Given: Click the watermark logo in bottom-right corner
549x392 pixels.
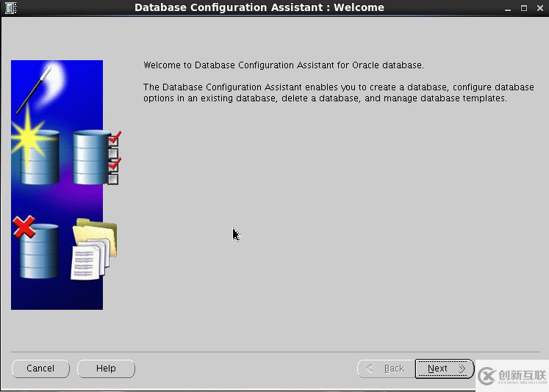Looking at the screenshot, I should pyautogui.click(x=512, y=376).
